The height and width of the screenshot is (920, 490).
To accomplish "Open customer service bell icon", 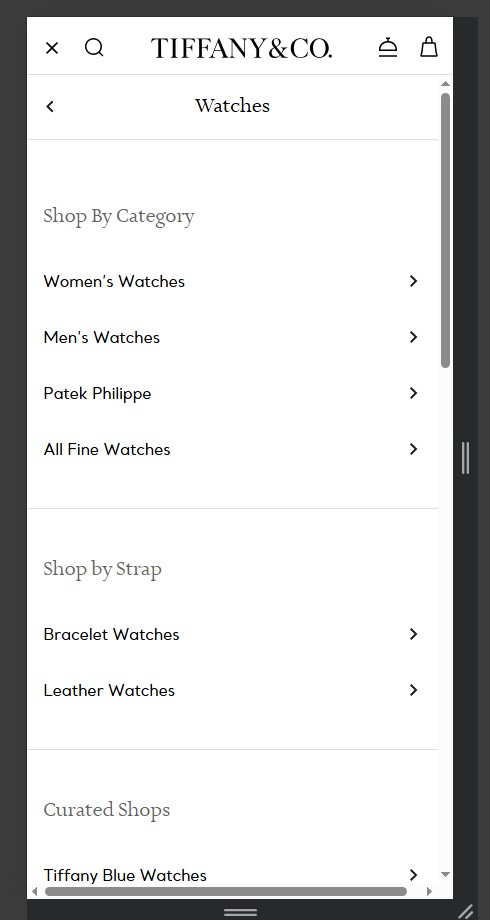I will 388,48.
